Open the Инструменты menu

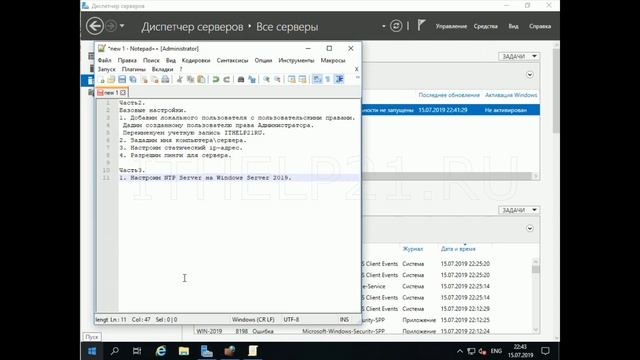[x=296, y=60]
